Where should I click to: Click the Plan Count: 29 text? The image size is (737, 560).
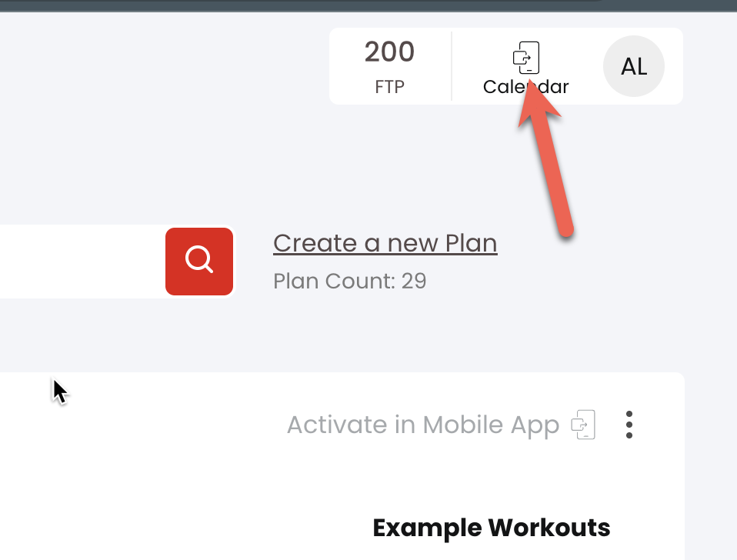click(x=350, y=281)
